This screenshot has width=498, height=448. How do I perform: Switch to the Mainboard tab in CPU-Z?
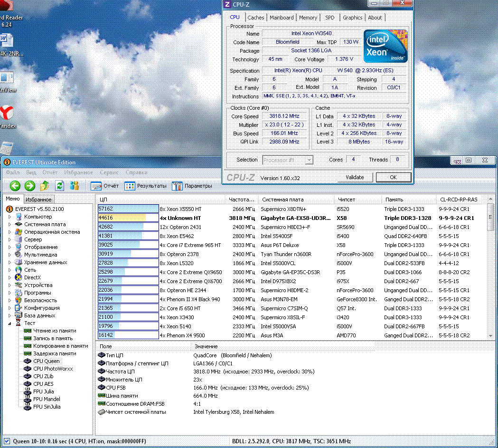[282, 18]
